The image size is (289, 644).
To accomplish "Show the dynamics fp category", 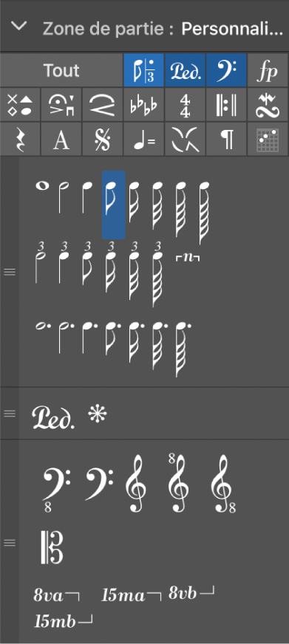I will point(268,70).
